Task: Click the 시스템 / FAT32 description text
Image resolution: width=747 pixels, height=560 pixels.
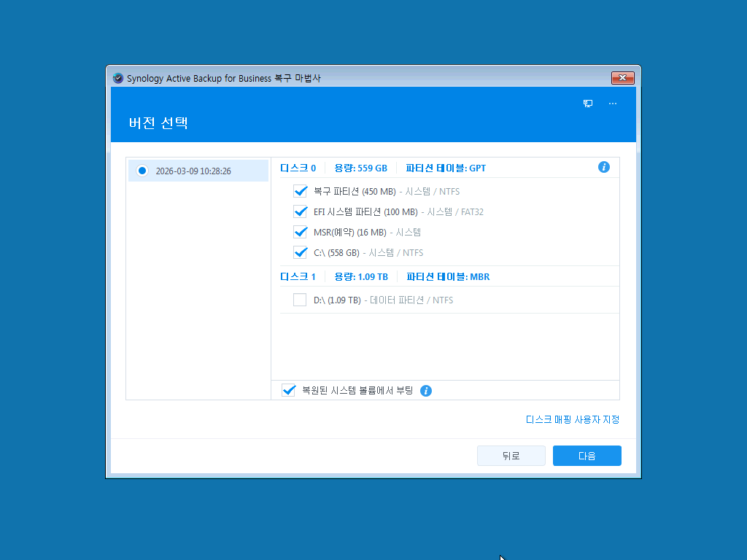Action: point(455,212)
